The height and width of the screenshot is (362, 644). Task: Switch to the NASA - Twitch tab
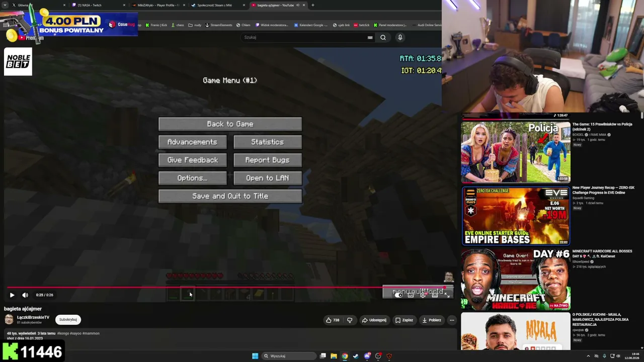click(98, 5)
